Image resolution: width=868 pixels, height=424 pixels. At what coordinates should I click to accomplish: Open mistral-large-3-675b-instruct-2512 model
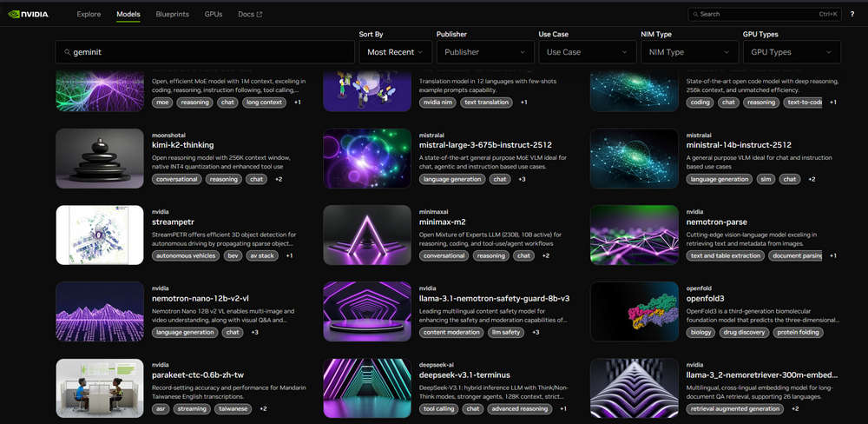coord(485,145)
